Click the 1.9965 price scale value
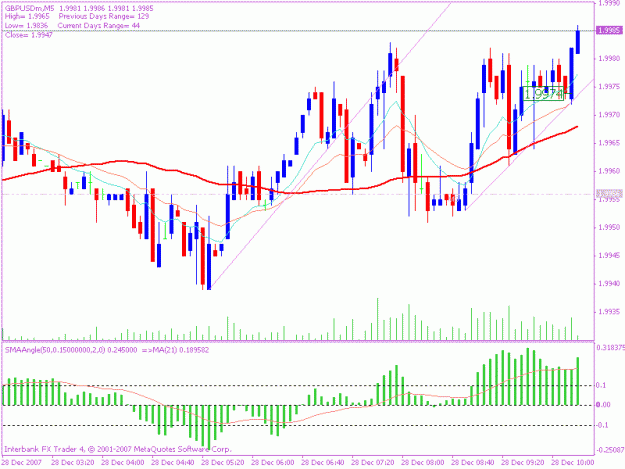Image resolution: width=625 pixels, height=469 pixels. [609, 143]
